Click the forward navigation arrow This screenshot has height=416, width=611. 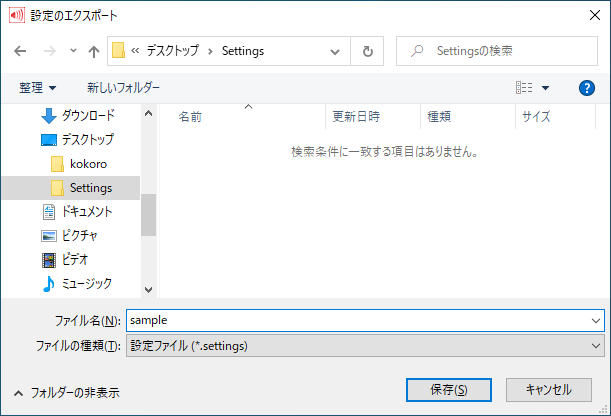[x=49, y=51]
